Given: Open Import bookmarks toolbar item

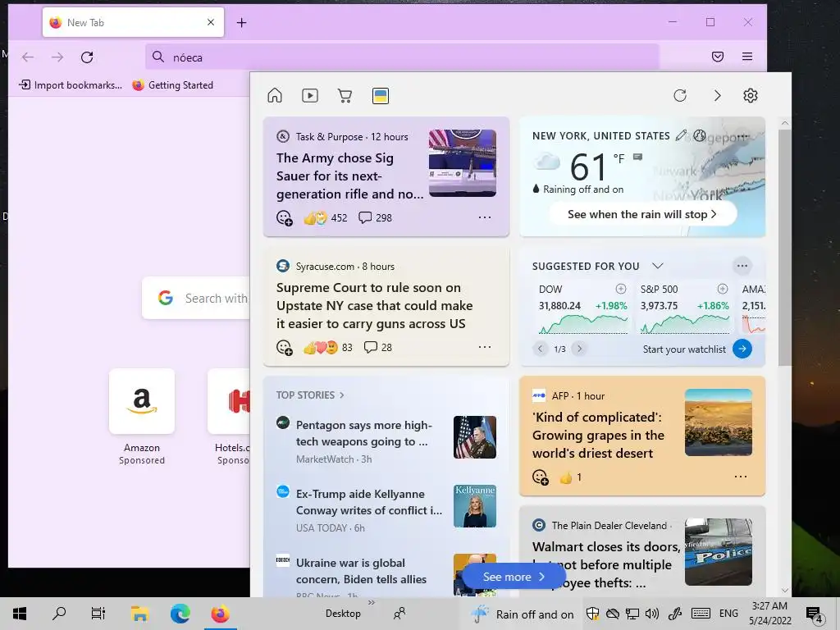Looking at the screenshot, I should pyautogui.click(x=71, y=85).
